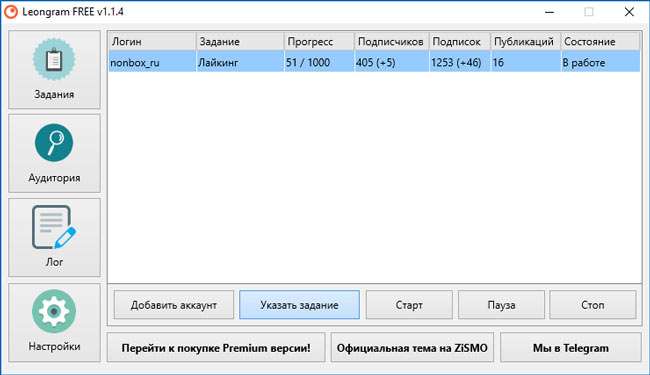Open the Задания clipboard icon

(54, 59)
